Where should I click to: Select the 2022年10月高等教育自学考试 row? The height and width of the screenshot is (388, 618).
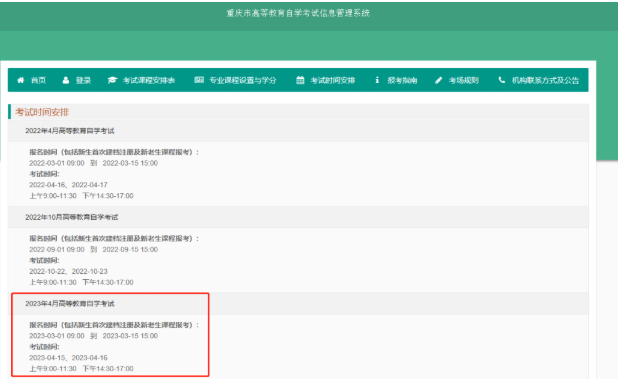(x=298, y=217)
